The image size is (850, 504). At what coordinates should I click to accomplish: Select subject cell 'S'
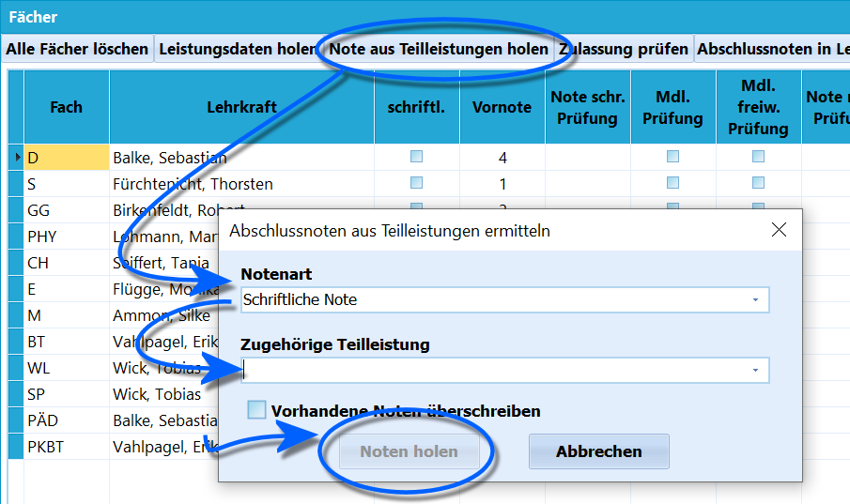point(67,184)
